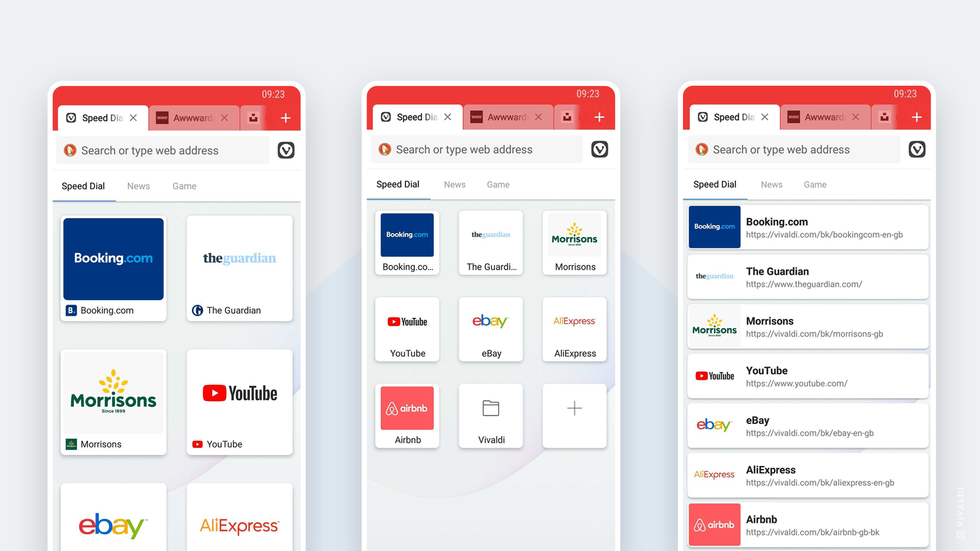This screenshot has width=980, height=551.
Task: Switch to the News tab
Action: coord(137,186)
